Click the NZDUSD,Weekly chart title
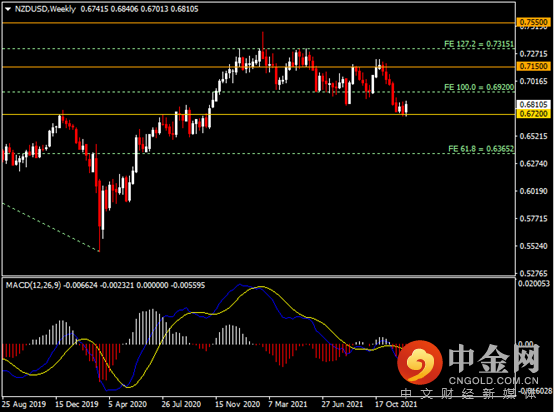The width and height of the screenshot is (554, 412). [x=45, y=9]
